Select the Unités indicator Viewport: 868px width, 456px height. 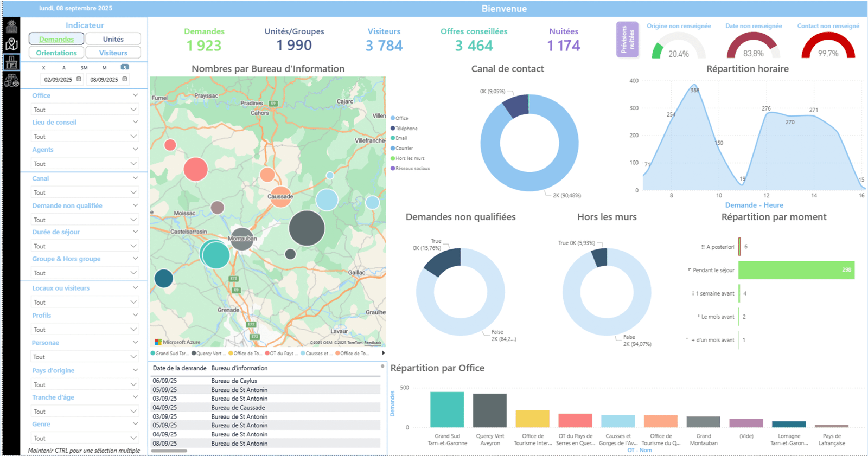pyautogui.click(x=113, y=39)
